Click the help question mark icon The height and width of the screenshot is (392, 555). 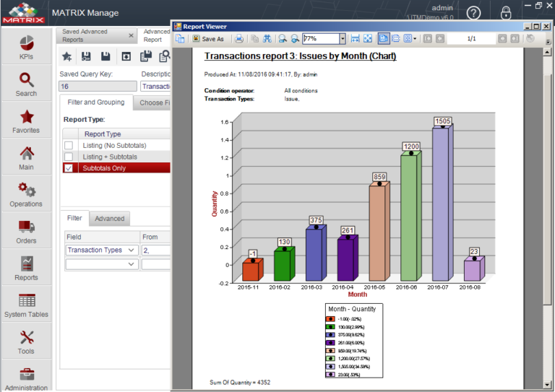[x=473, y=13]
